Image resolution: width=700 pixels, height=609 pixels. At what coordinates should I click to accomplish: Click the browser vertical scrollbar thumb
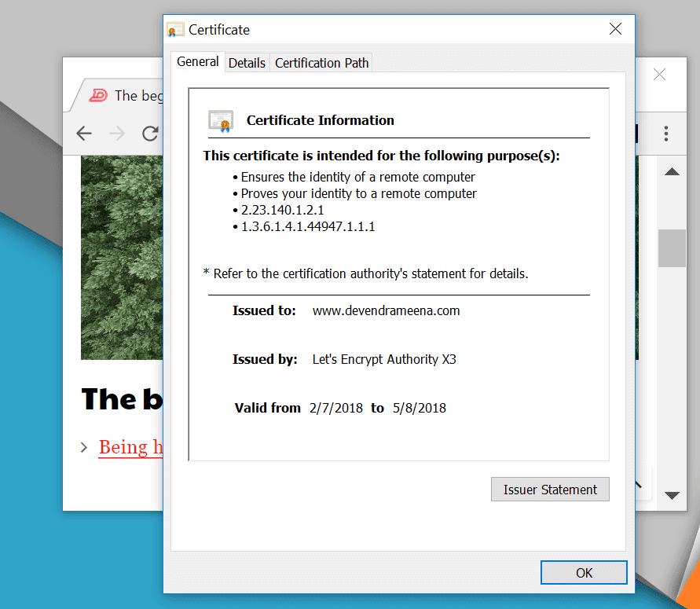(672, 248)
